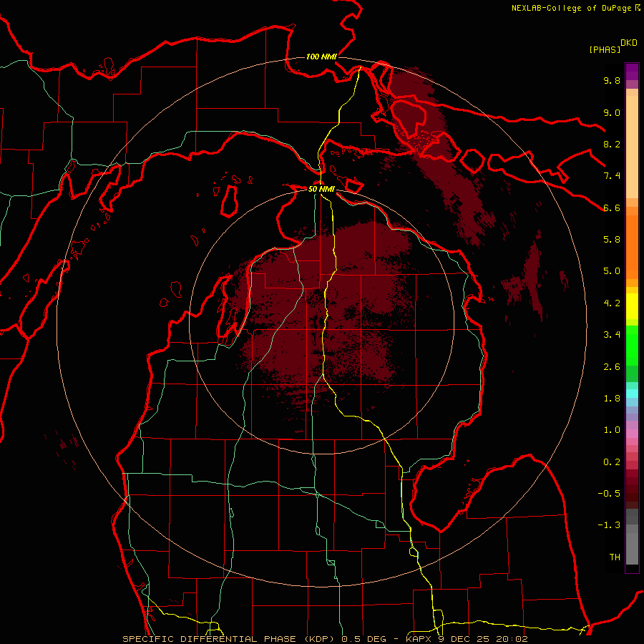Image resolution: width=644 pixels, height=644 pixels.
Task: Click the 6.6 color scale value
Action: [612, 208]
